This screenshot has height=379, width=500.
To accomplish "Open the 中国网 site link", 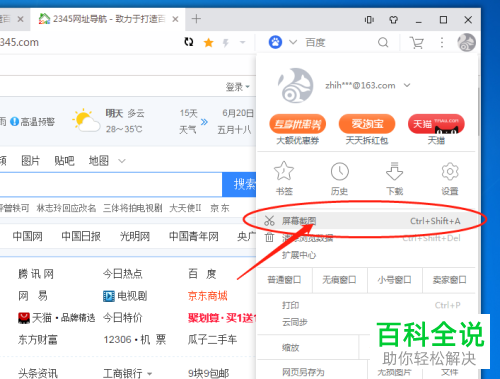I will click(27, 236).
